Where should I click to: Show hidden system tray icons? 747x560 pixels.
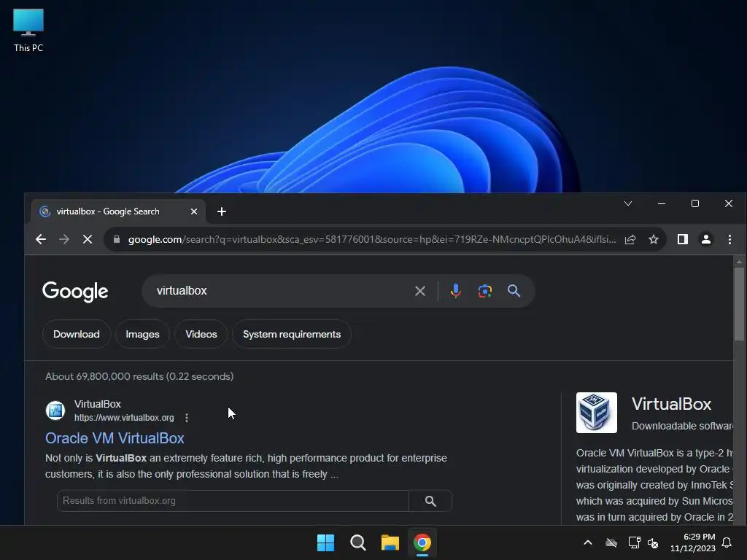coord(588,542)
